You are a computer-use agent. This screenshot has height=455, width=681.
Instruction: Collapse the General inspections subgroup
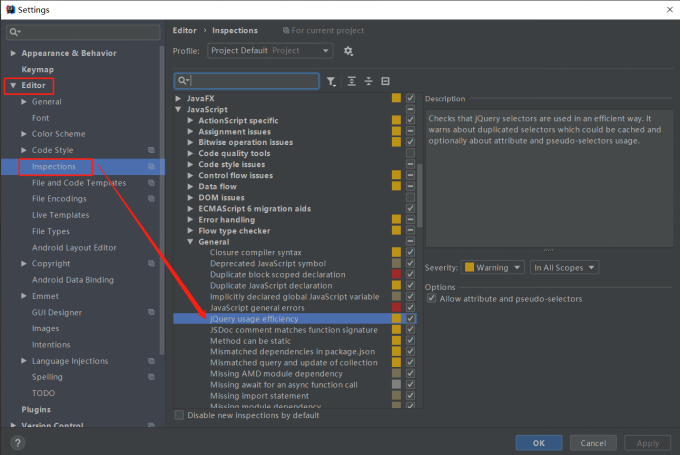190,242
